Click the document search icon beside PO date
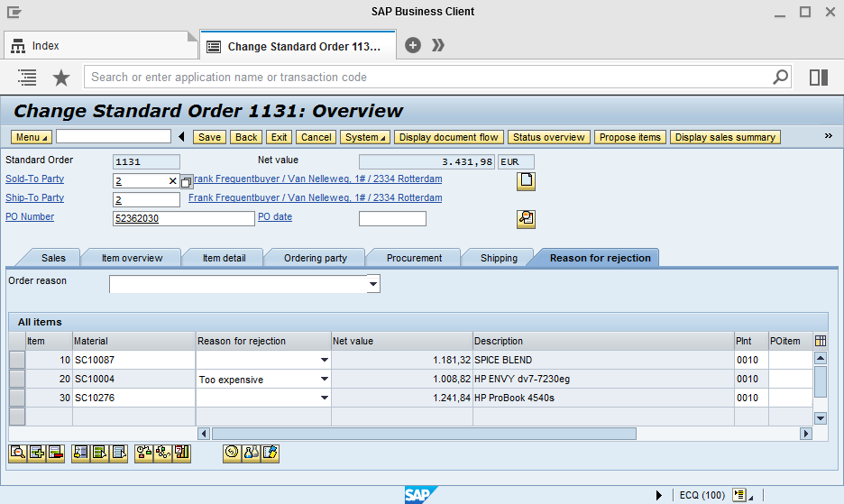Image resolution: width=844 pixels, height=504 pixels. click(x=526, y=218)
